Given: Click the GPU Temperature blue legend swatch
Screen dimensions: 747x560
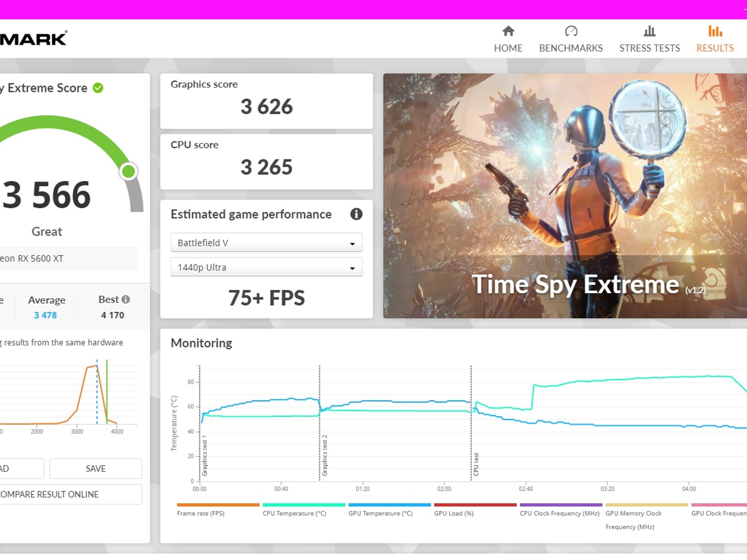Looking at the screenshot, I should click(389, 505).
